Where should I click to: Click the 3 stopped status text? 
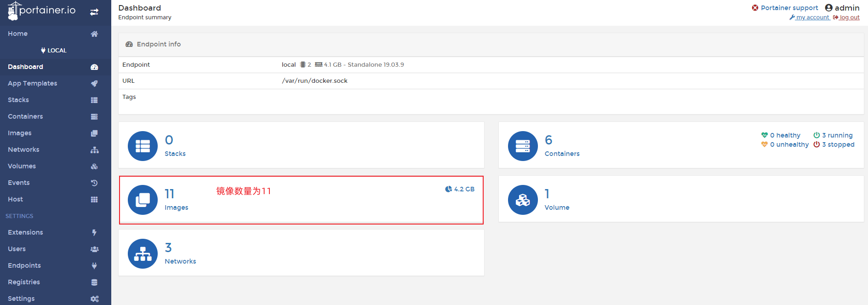[x=838, y=144]
